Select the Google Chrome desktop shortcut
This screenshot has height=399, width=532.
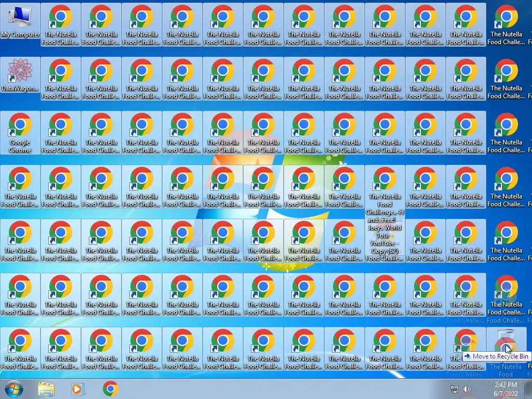pyautogui.click(x=20, y=132)
